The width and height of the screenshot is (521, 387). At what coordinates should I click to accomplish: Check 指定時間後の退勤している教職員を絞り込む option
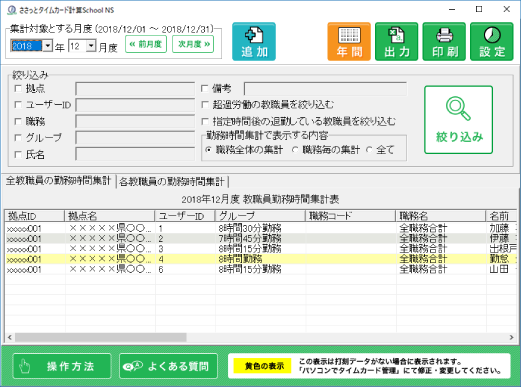coord(205,122)
